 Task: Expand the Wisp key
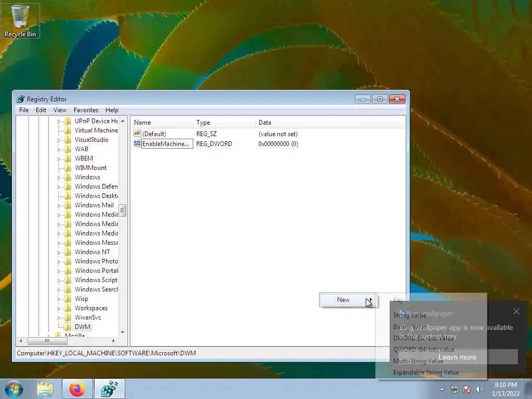[x=59, y=299]
